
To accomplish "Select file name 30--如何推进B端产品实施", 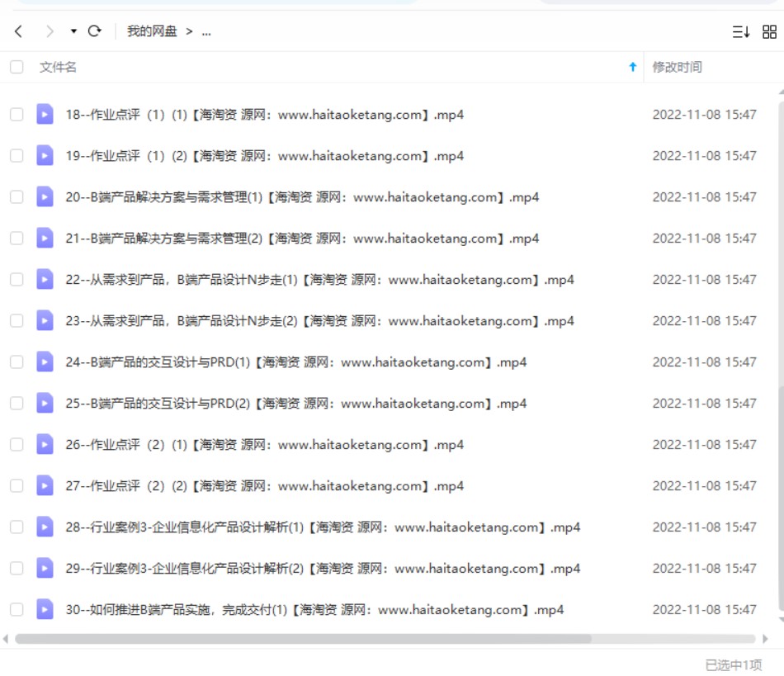I will [314, 609].
